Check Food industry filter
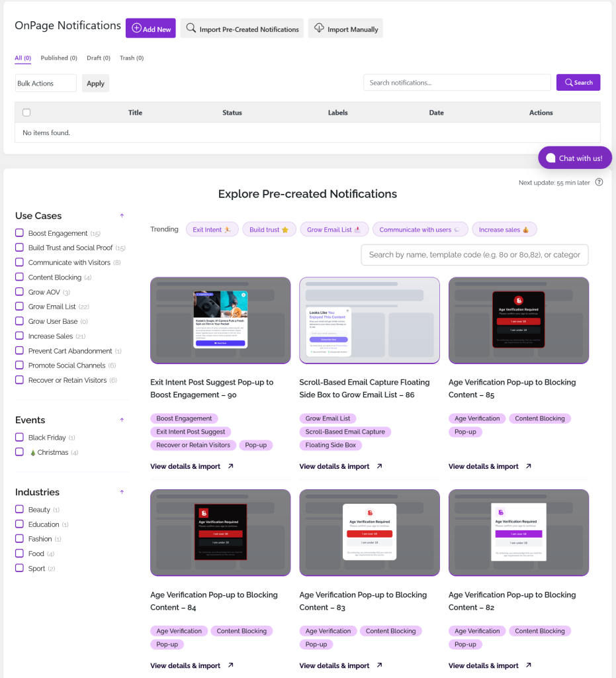 [19, 553]
